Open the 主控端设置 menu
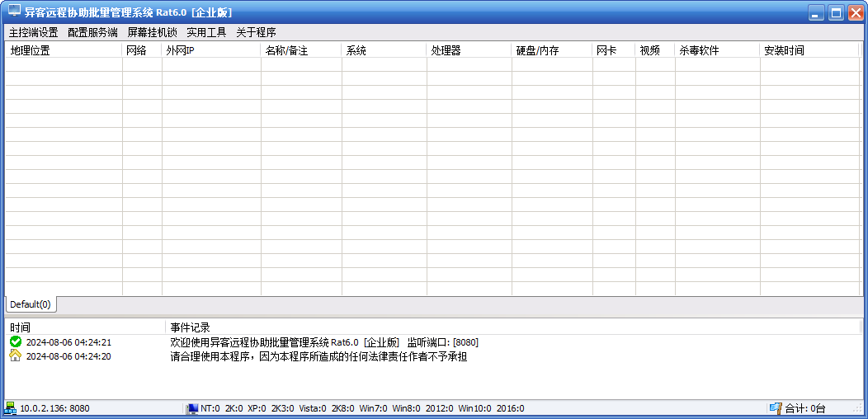This screenshot has width=868, height=419. [x=33, y=32]
